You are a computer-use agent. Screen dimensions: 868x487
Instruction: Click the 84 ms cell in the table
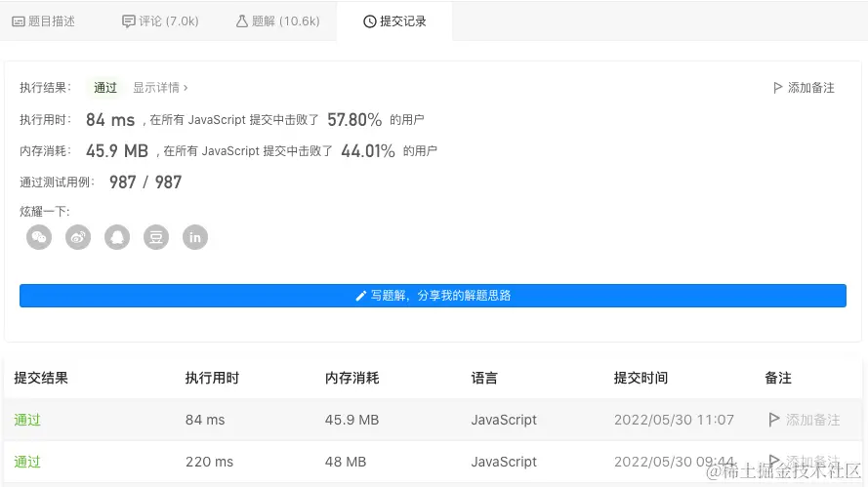click(205, 420)
